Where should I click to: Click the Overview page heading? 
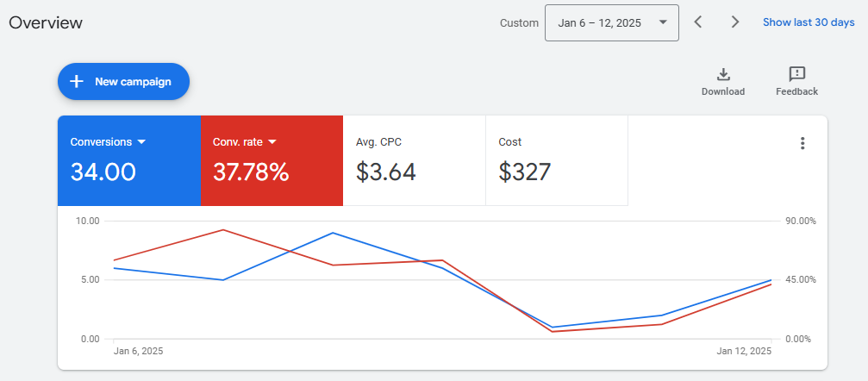point(46,23)
